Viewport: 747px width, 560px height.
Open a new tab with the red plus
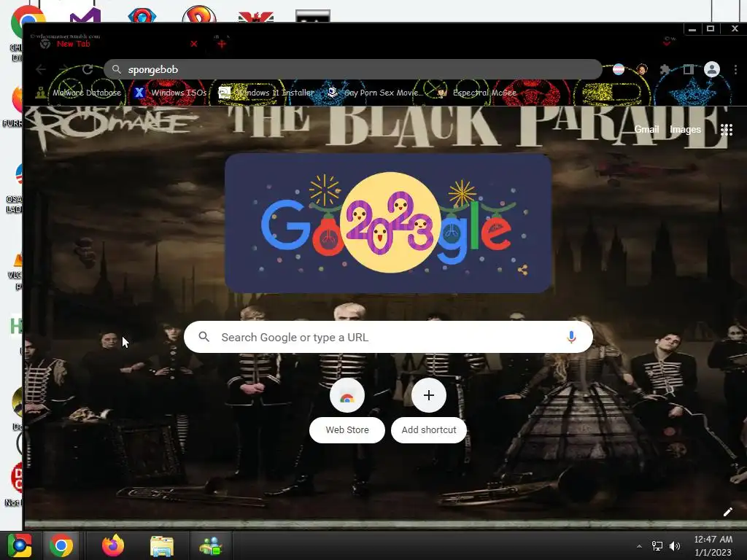pyautogui.click(x=222, y=44)
